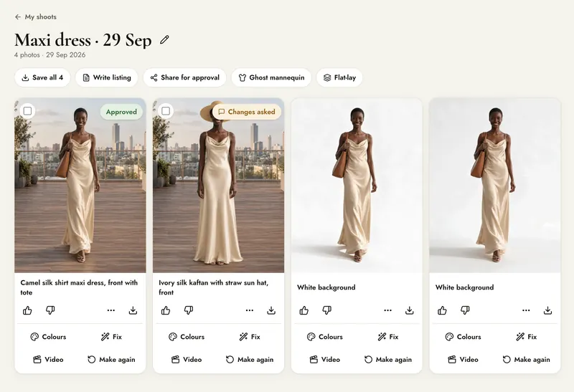Create Video from the fourth photo card

(x=463, y=360)
